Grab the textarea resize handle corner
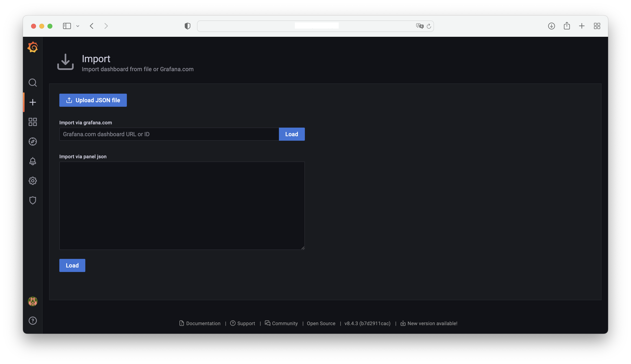This screenshot has width=631, height=364. (x=303, y=248)
